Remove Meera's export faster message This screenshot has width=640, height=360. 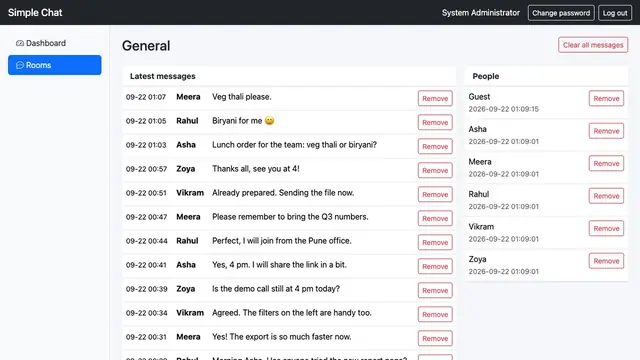coord(435,338)
